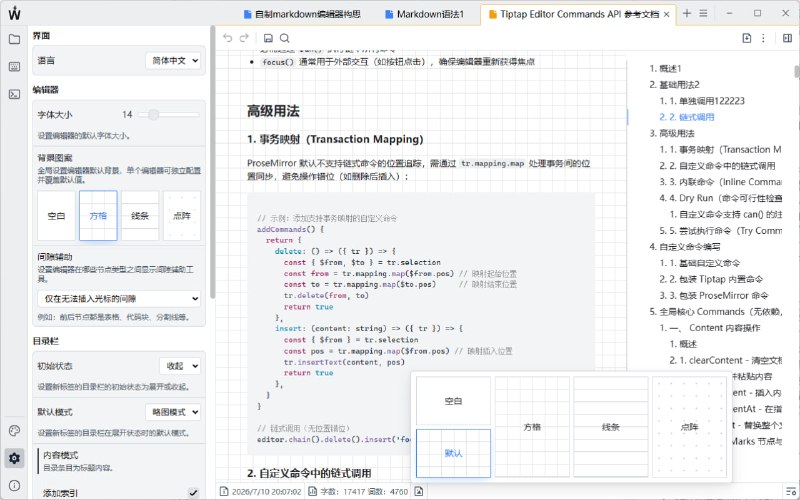Click the file timestamp icon in status bar

pyautogui.click(x=224, y=491)
